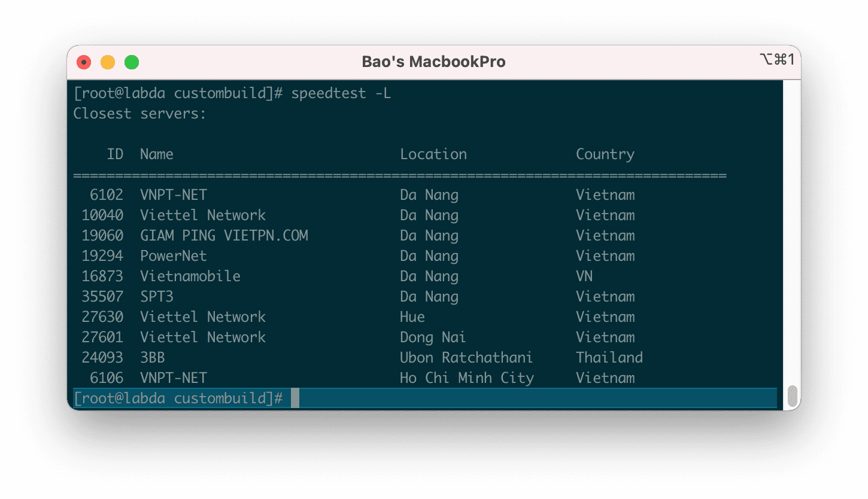Click the green fullscreen window control

tap(131, 62)
